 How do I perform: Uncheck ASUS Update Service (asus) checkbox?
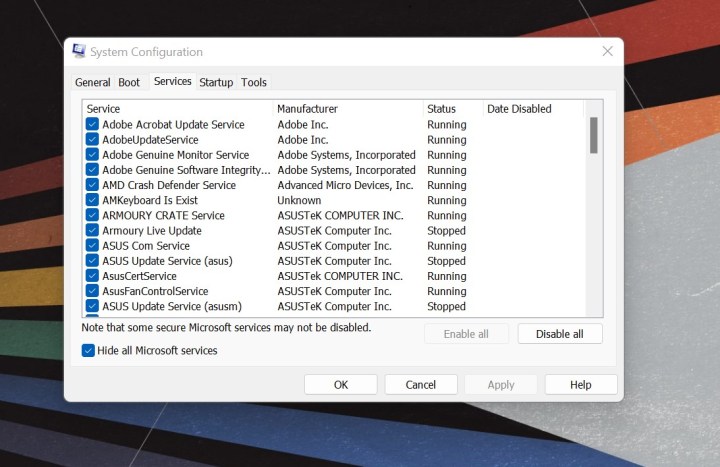click(x=92, y=261)
